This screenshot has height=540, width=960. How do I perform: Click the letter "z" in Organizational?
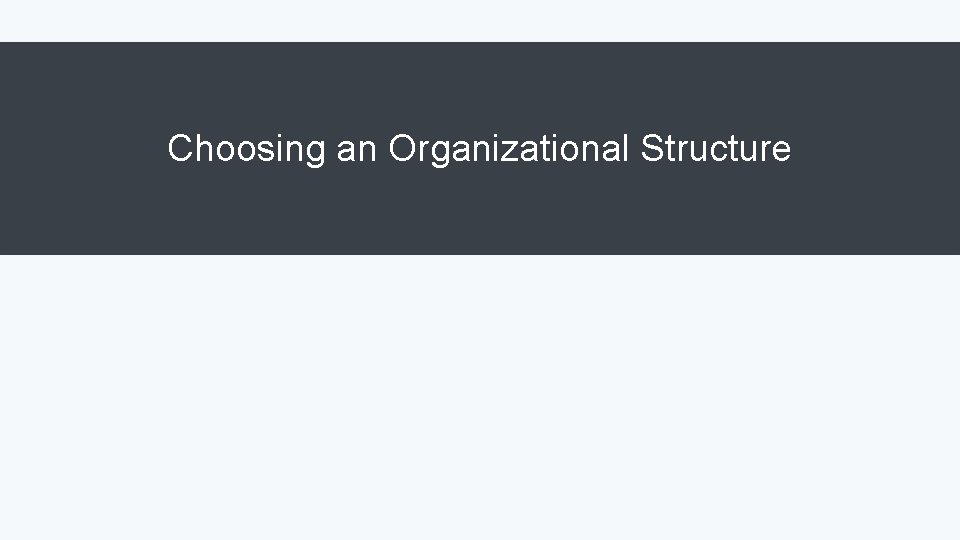(511, 151)
